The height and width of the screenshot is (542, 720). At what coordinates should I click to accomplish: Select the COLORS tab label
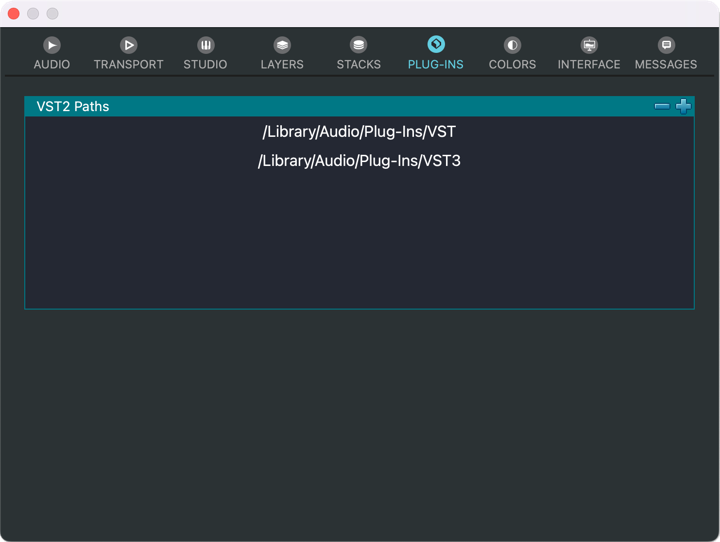512,64
